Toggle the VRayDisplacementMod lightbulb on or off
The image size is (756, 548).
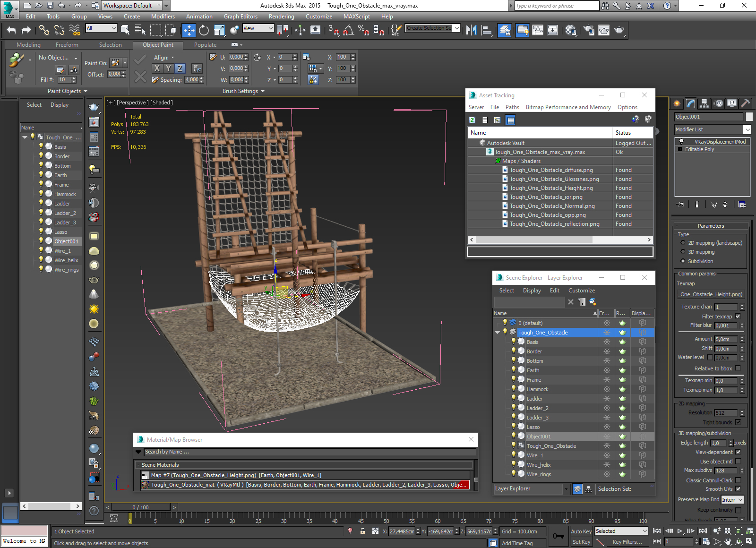[681, 142]
